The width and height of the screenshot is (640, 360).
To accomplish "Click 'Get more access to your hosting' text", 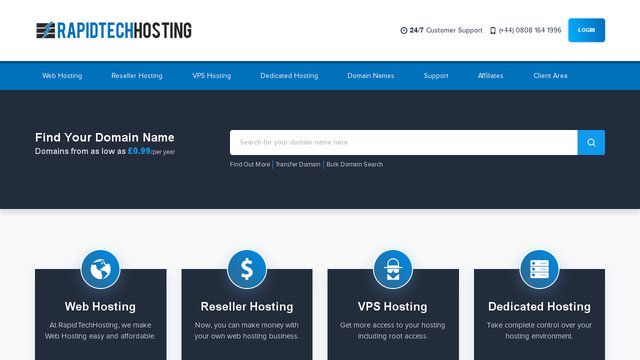I will (393, 325).
